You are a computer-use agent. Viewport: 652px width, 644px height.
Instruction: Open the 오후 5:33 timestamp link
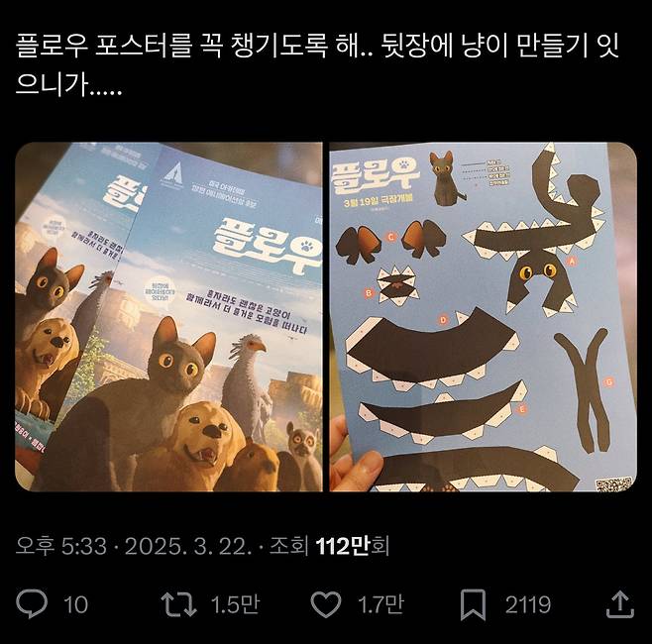click(x=61, y=546)
